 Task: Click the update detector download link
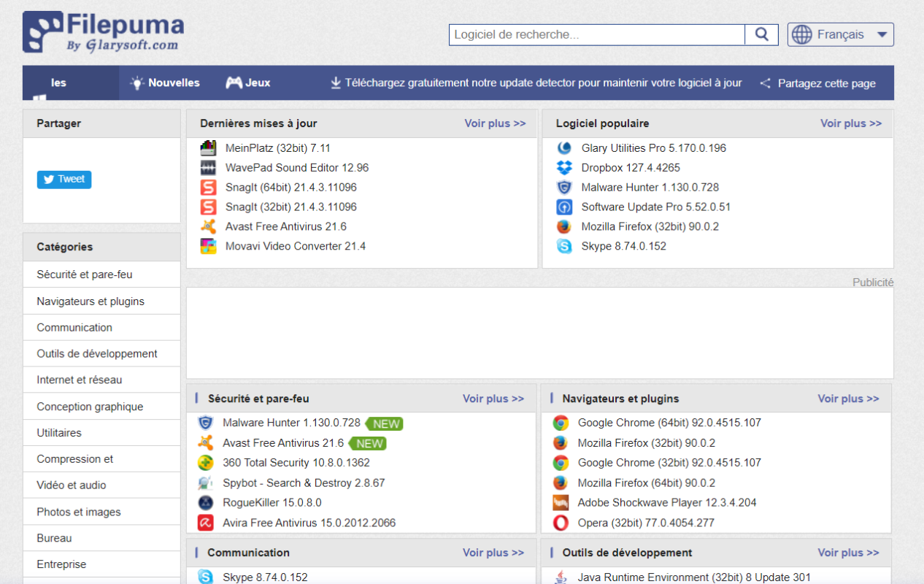click(536, 83)
